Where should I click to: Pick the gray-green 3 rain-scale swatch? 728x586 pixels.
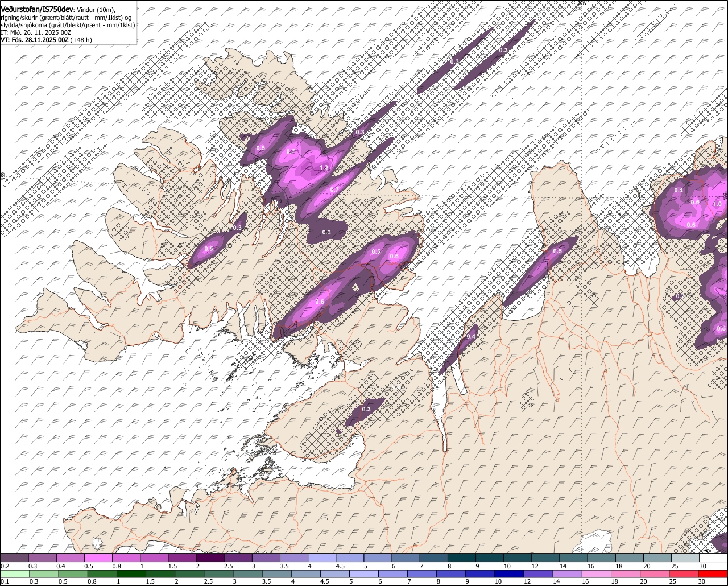click(x=247, y=575)
